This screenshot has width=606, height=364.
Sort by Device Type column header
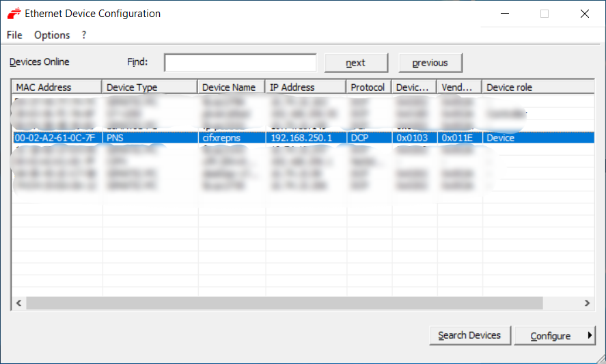[x=149, y=87]
